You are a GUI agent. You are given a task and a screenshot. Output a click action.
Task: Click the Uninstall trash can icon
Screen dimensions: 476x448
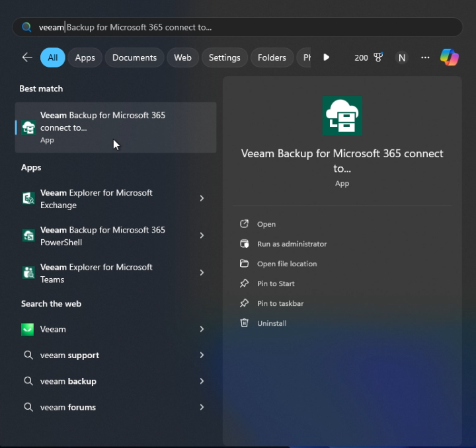click(x=245, y=322)
